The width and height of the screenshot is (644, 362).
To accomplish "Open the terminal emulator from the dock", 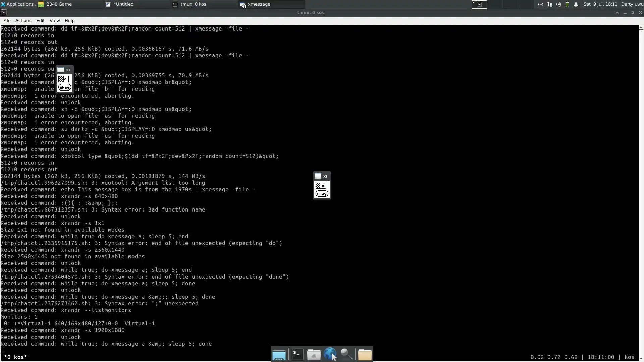I will pos(298,354).
